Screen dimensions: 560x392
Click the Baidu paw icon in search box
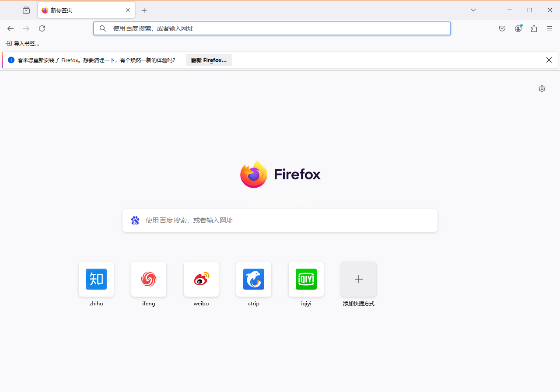point(135,220)
